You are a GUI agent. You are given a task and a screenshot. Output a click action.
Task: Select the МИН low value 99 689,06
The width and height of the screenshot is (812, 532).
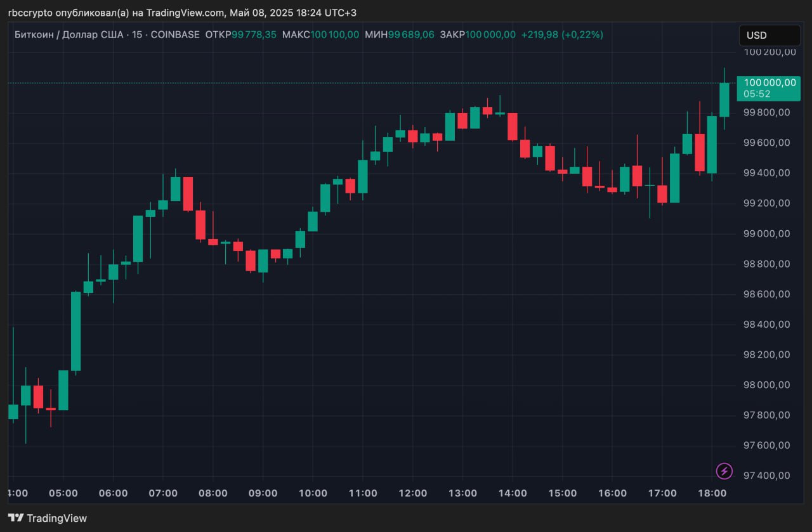[411, 35]
